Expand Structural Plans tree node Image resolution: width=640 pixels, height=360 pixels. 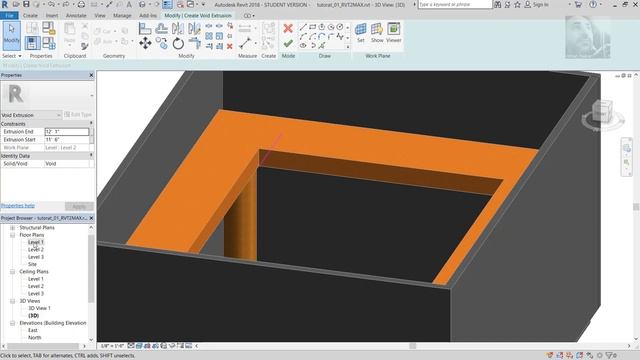pyautogui.click(x=12, y=228)
